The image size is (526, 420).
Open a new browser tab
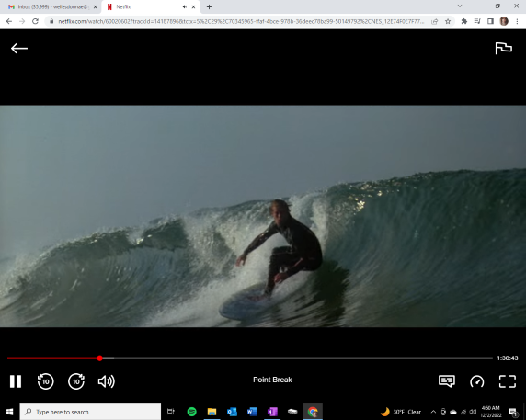click(x=209, y=6)
